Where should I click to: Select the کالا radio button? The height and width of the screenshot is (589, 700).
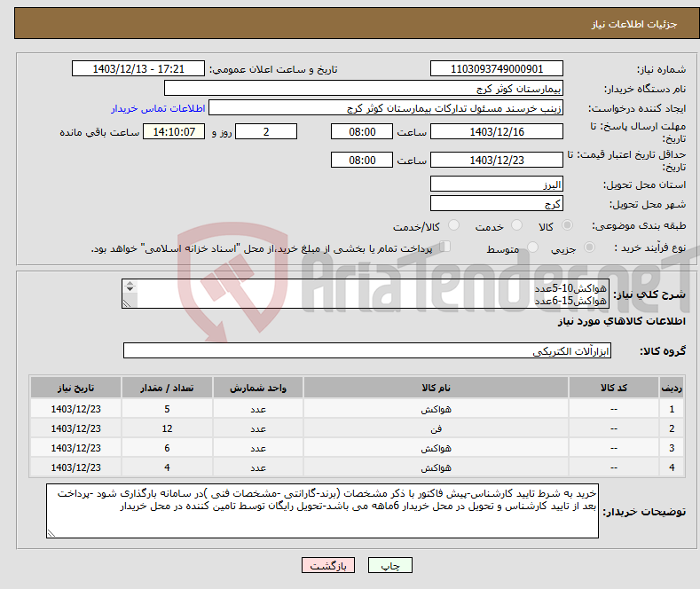pos(567,225)
